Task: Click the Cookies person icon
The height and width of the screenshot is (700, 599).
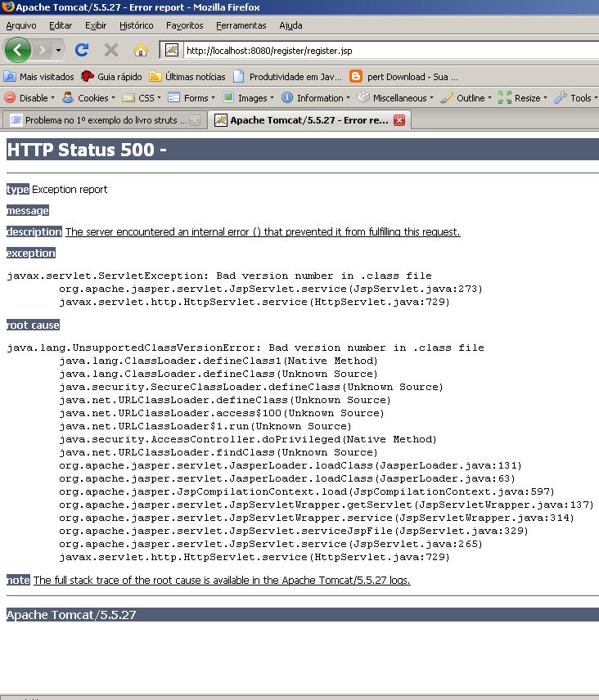Action: coord(68,97)
